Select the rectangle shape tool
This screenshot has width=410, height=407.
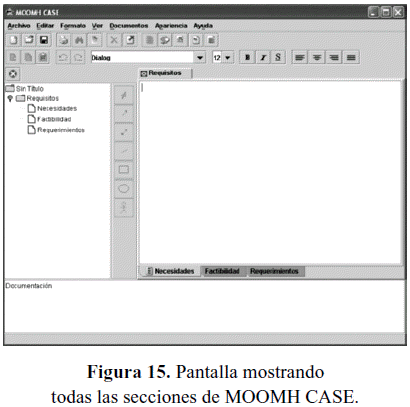click(x=124, y=170)
